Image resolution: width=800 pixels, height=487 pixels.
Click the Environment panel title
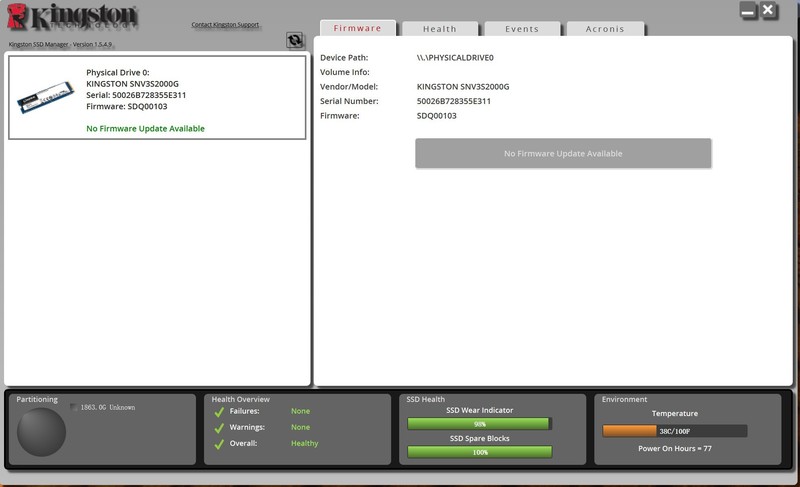[x=624, y=399]
